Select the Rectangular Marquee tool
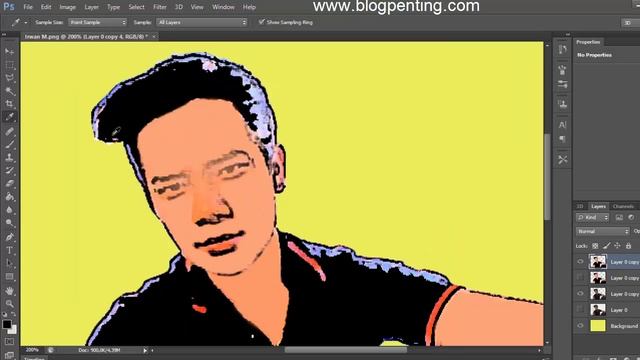This screenshot has height=360, width=640. pos(9,65)
